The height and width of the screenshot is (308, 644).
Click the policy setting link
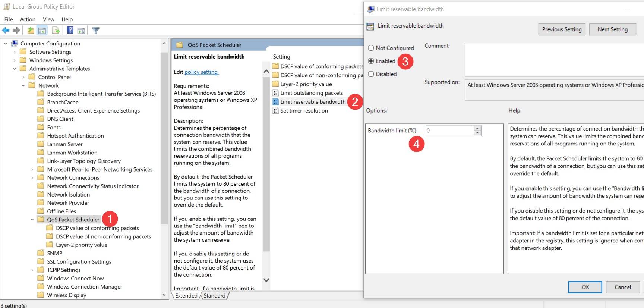point(201,72)
